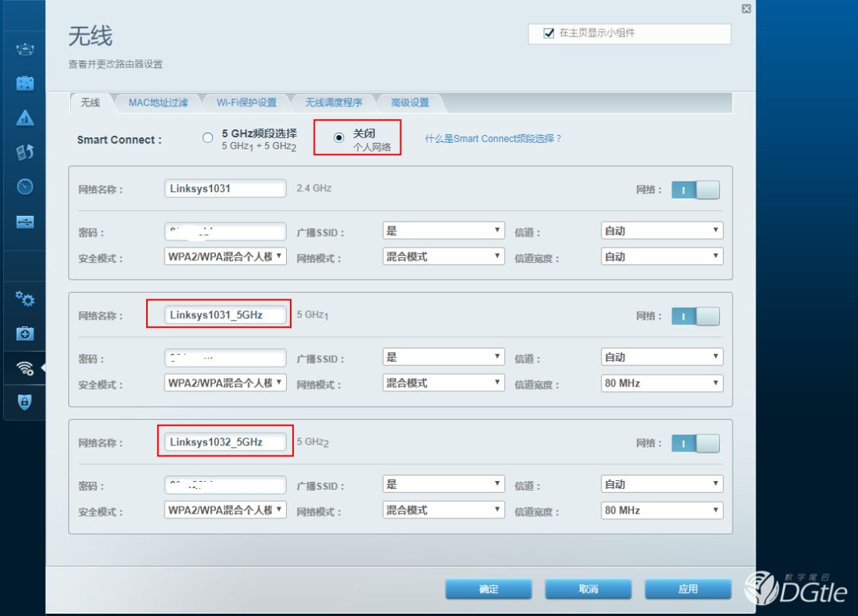The image size is (858, 616).
Task: Click the Linksys1031_5GHz network name field
Action: click(x=226, y=314)
